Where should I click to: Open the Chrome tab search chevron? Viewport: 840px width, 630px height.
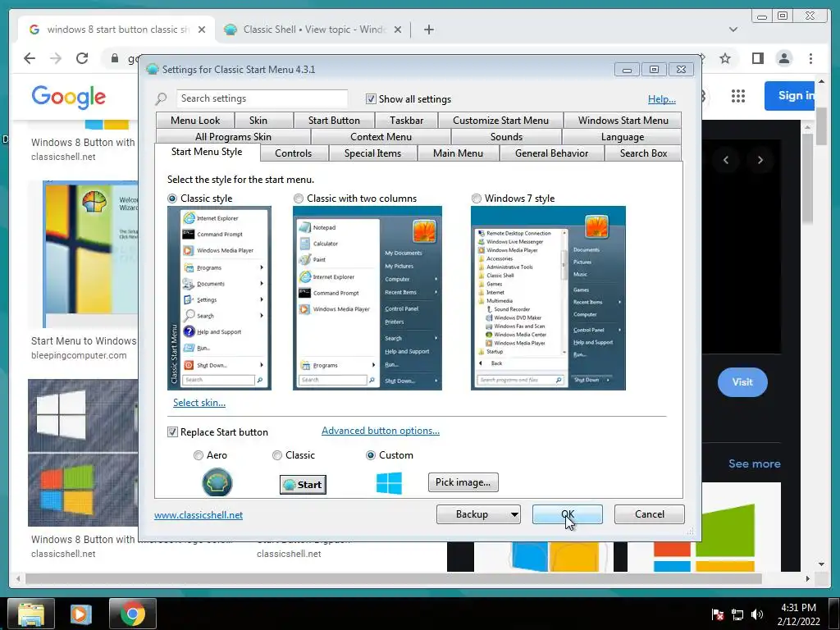(x=733, y=30)
